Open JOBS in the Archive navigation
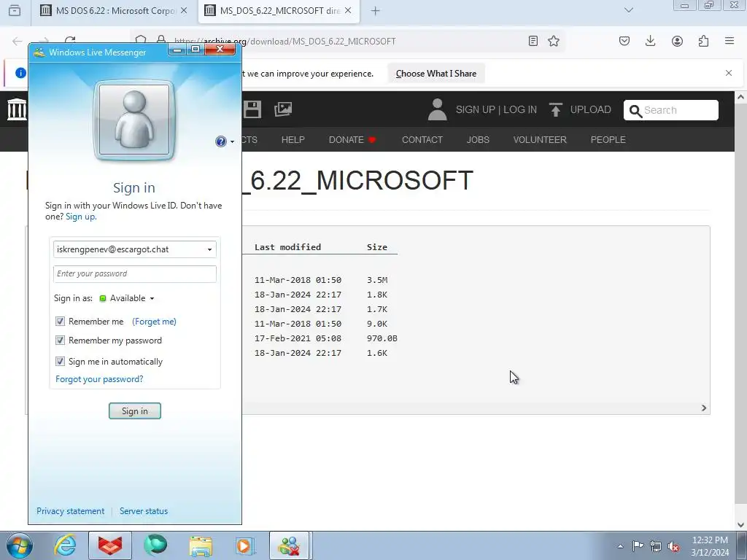The width and height of the screenshot is (747, 560). pyautogui.click(x=478, y=139)
